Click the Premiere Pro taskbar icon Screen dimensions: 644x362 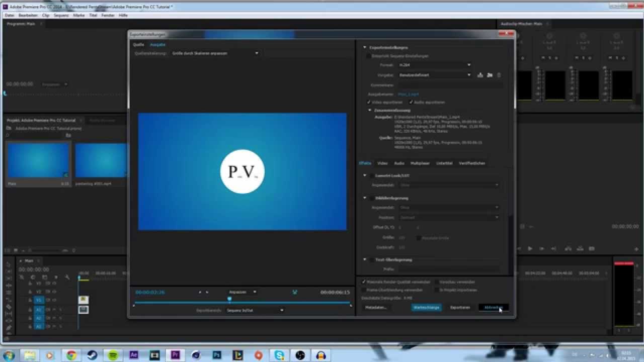(175, 355)
